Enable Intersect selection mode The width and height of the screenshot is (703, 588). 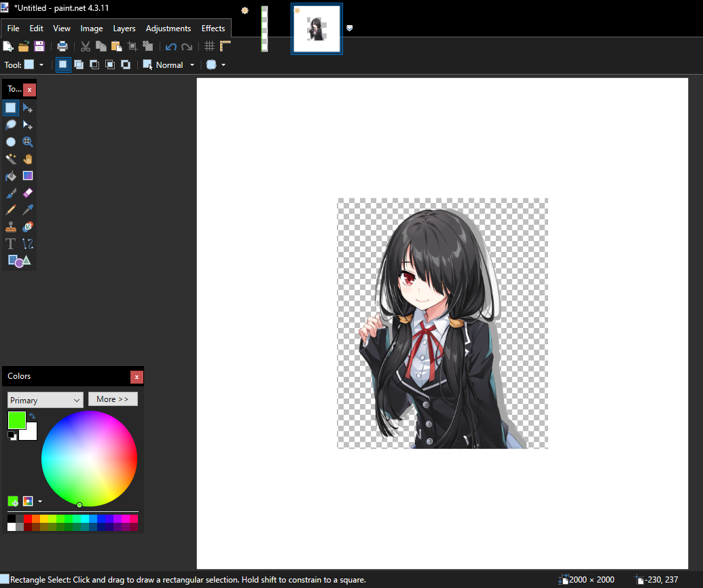(x=110, y=65)
